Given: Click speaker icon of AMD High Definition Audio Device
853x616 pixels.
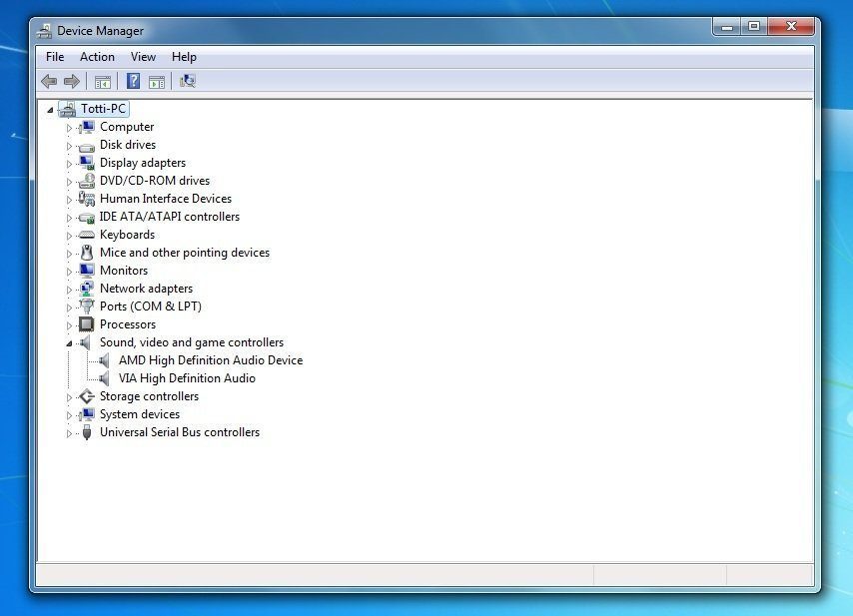Looking at the screenshot, I should point(104,360).
